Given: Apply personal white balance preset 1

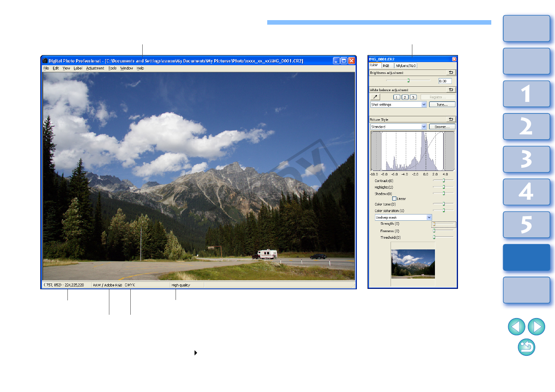Looking at the screenshot, I should [x=397, y=97].
